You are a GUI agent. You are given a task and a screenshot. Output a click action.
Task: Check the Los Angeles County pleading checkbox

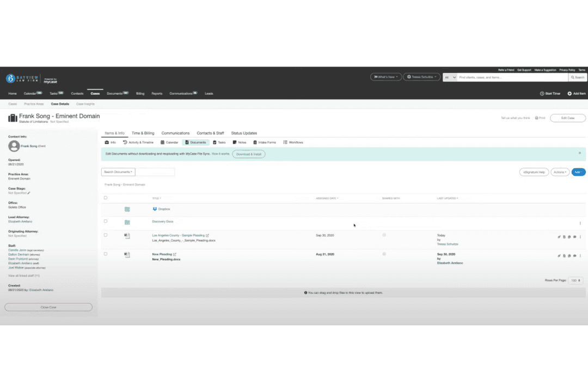[106, 235]
